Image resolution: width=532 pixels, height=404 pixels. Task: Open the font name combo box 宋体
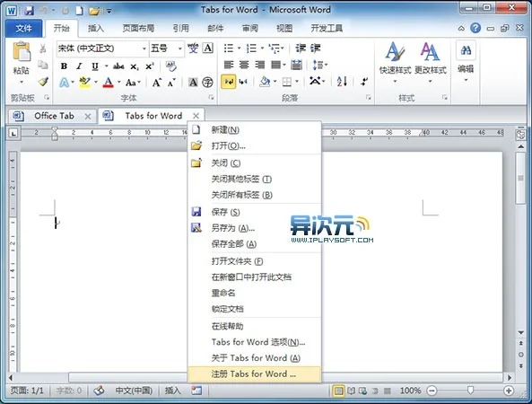pos(102,48)
